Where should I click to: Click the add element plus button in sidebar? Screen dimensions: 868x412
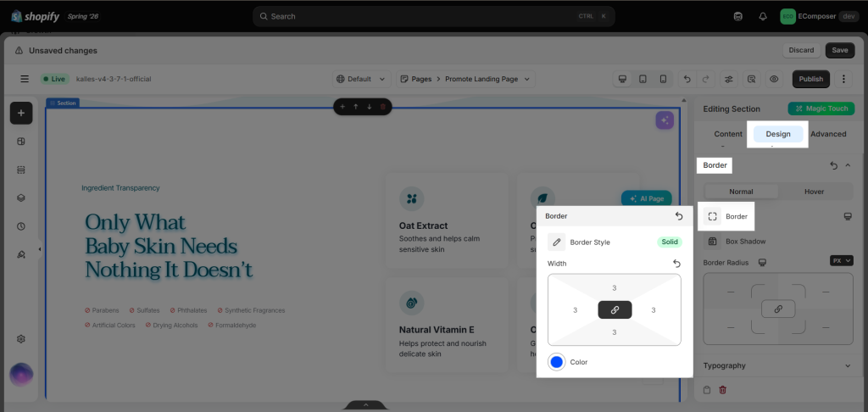click(x=21, y=113)
